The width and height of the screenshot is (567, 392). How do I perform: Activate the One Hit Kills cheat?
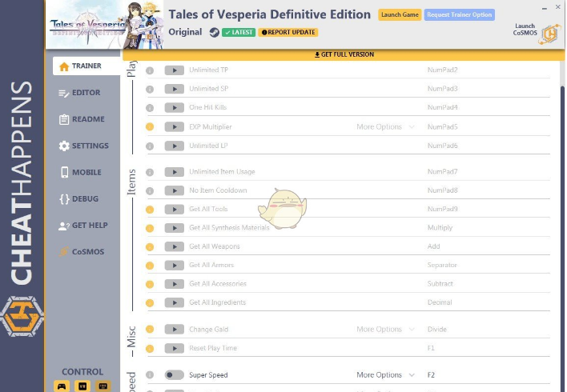coord(174,107)
